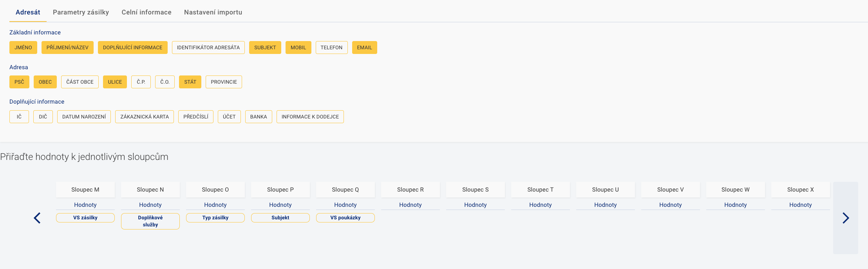Click the Sloupec T header
Image resolution: width=868 pixels, height=269 pixels.
click(541, 190)
